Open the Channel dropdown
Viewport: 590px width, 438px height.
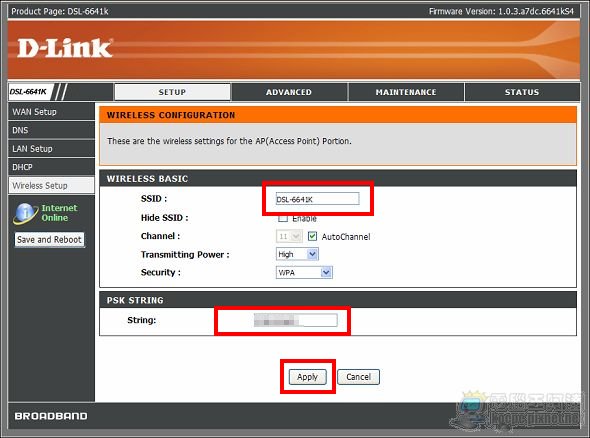[289, 236]
